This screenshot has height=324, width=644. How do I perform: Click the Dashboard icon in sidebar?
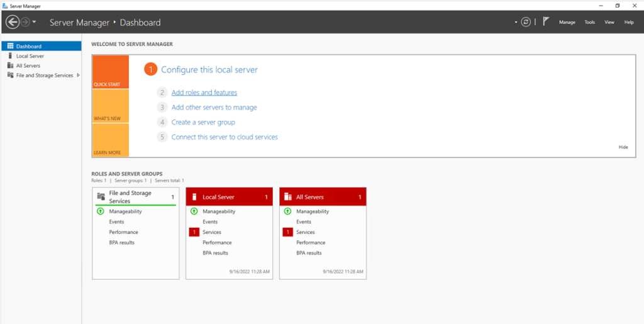pos(10,46)
